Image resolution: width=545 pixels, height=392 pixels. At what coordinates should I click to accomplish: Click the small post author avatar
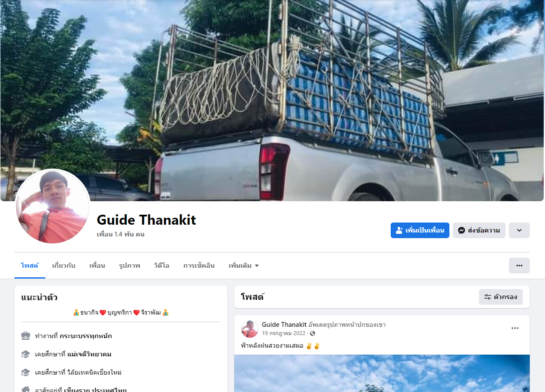pos(250,329)
